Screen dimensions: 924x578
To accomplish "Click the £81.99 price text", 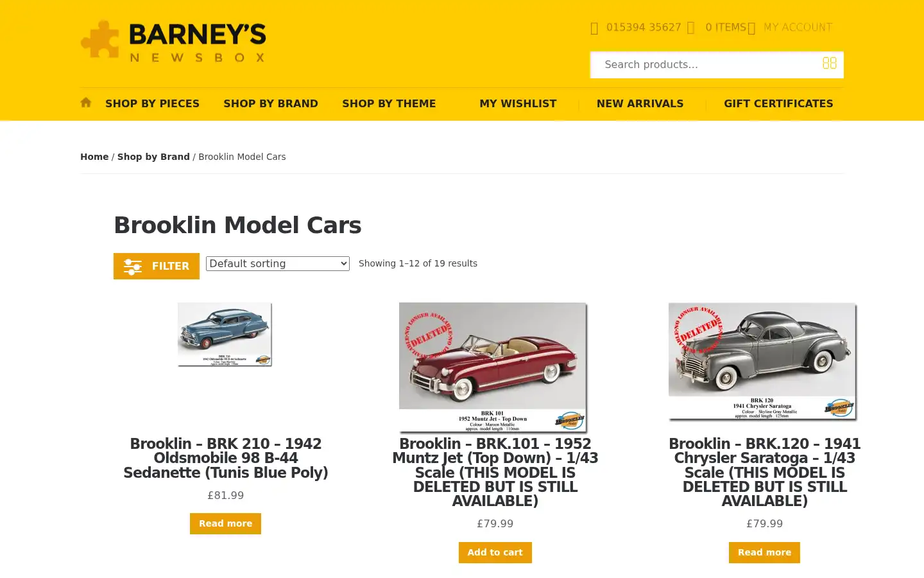I will coord(226,495).
